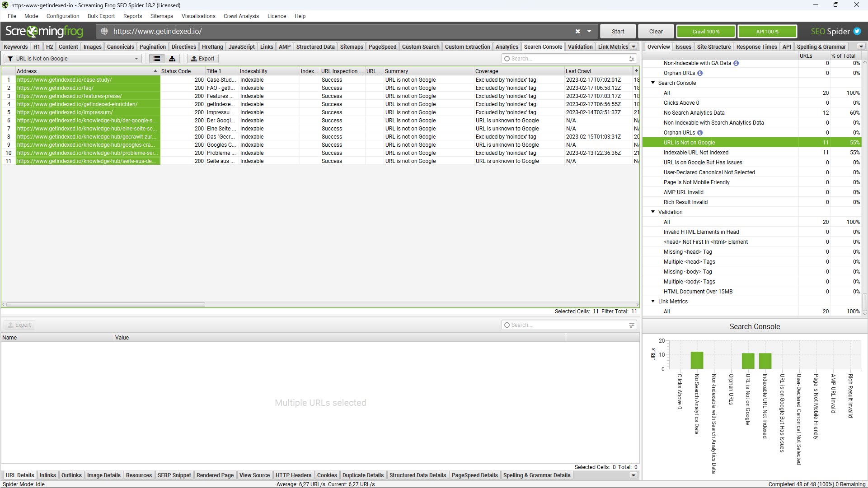This screenshot has height=488, width=868.
Task: Sort by Coverage column header
Action: 519,71
